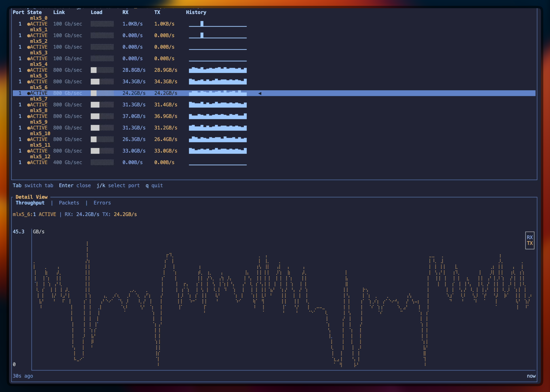Click the Detail View panel title
Image resolution: width=550 pixels, height=392 pixels.
point(31,197)
